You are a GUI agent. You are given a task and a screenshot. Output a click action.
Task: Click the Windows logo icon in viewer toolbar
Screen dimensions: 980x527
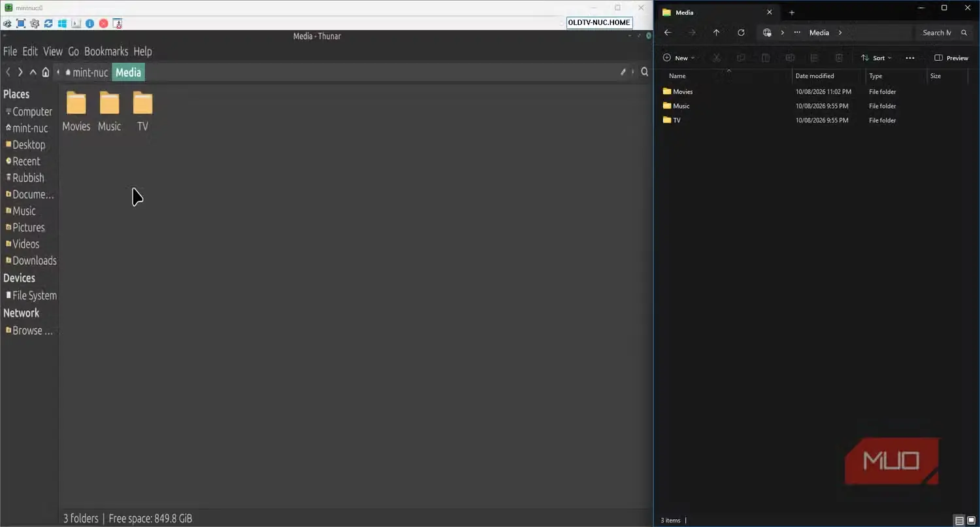pyautogui.click(x=62, y=24)
